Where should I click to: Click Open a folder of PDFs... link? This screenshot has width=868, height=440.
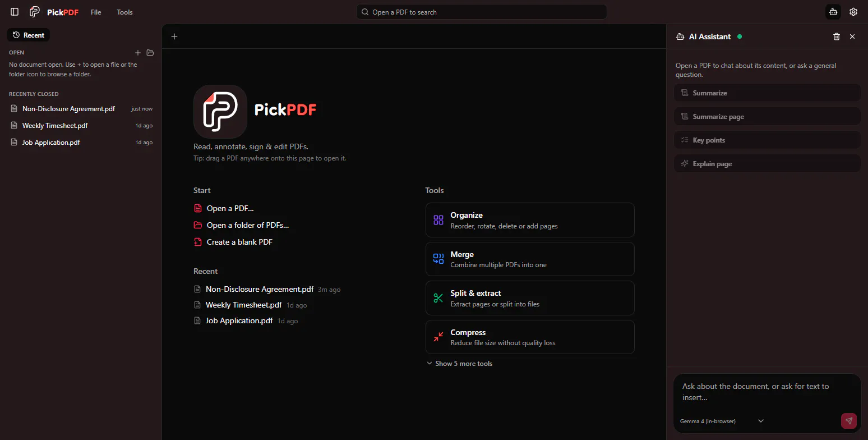[x=248, y=225]
